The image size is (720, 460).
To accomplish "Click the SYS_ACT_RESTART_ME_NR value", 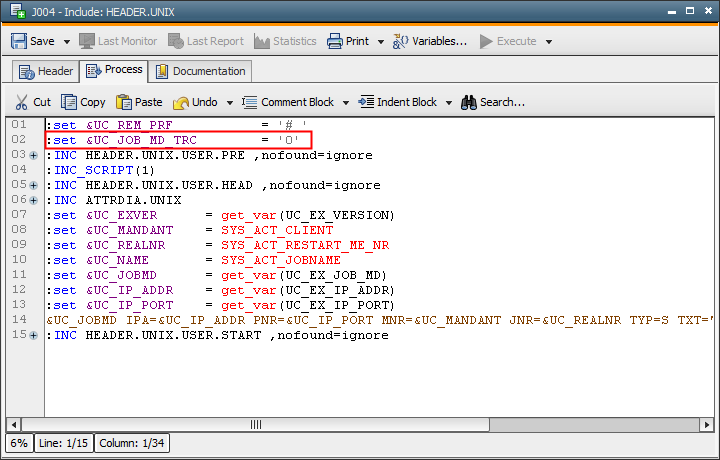I will [x=305, y=246].
